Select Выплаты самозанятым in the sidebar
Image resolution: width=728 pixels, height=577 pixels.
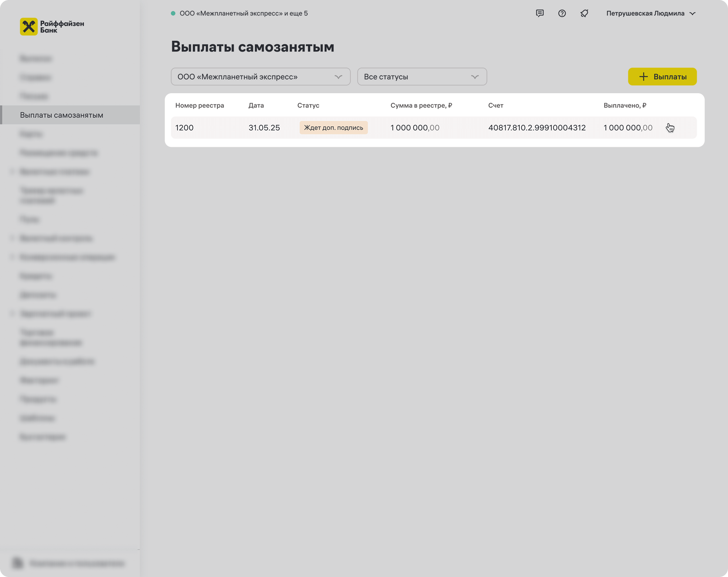[x=61, y=115]
